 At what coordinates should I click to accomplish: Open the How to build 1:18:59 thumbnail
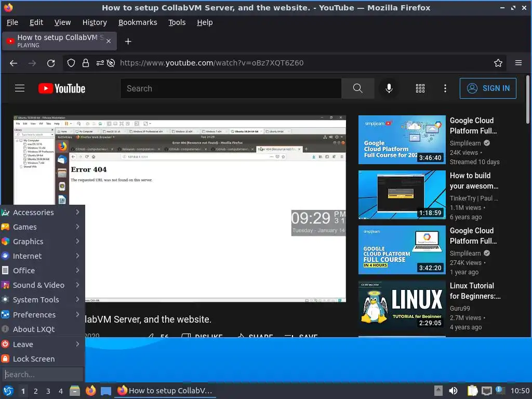pyautogui.click(x=402, y=195)
